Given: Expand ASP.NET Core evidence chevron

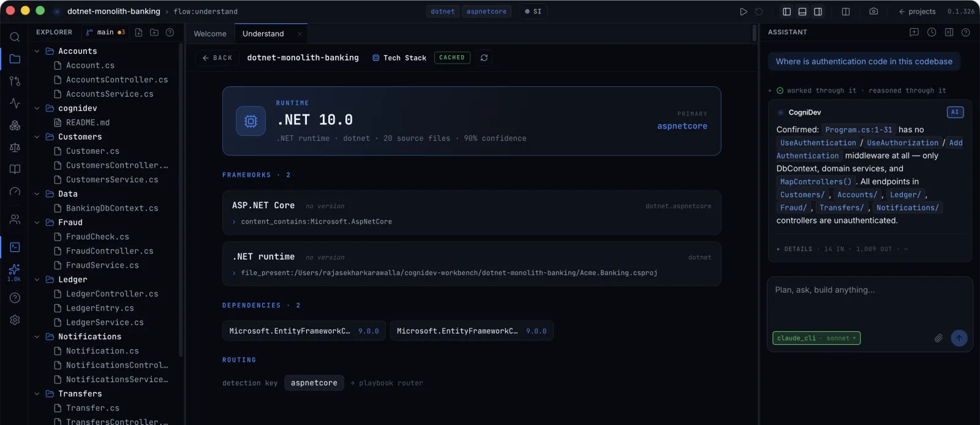Looking at the screenshot, I should click(x=234, y=222).
